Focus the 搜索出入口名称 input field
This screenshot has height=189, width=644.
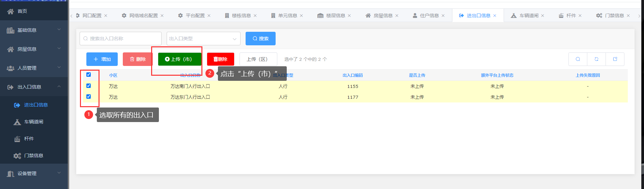coord(120,39)
